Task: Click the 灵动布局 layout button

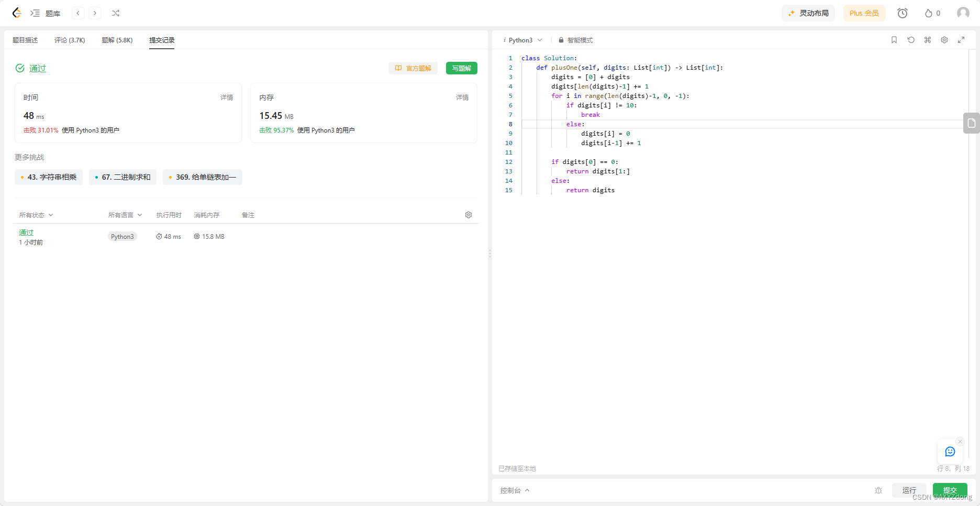Action: pyautogui.click(x=808, y=13)
